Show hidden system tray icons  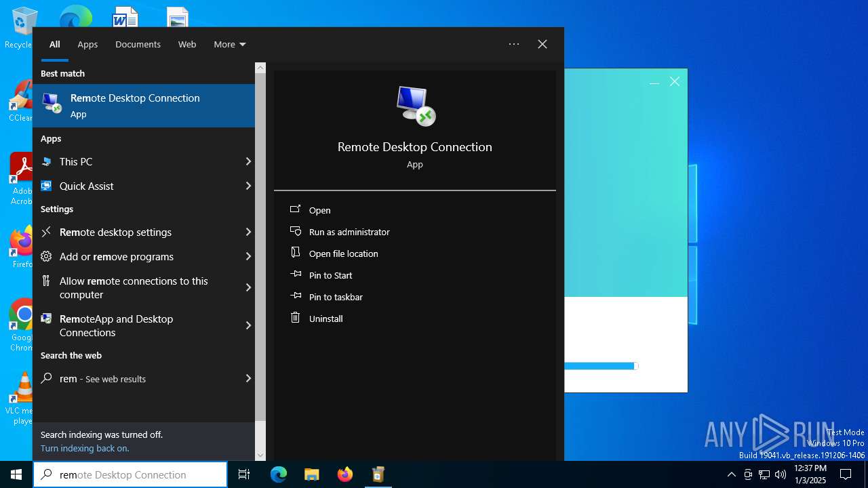click(731, 474)
